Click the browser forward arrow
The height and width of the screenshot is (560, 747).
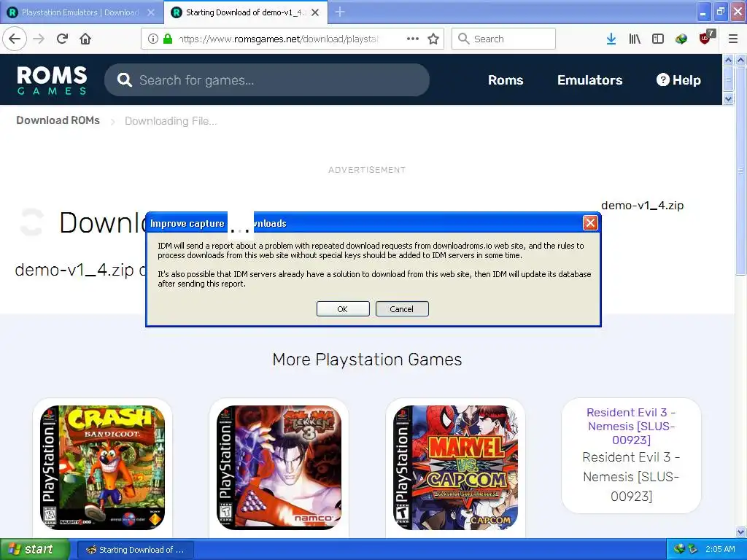pyautogui.click(x=39, y=39)
